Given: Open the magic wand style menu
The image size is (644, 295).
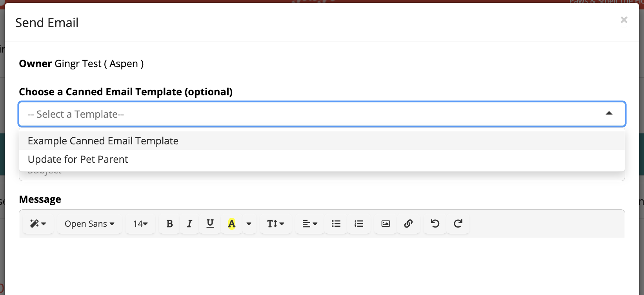Looking at the screenshot, I should (38, 224).
